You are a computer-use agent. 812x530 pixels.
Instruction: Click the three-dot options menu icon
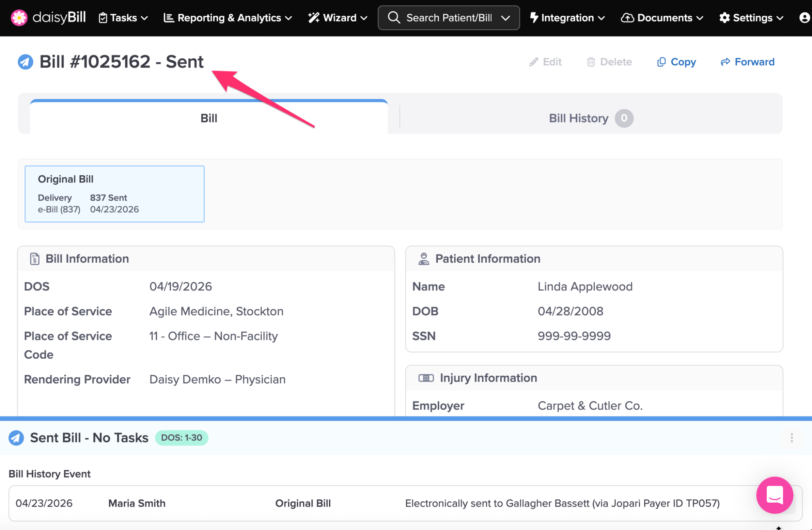[x=791, y=438]
